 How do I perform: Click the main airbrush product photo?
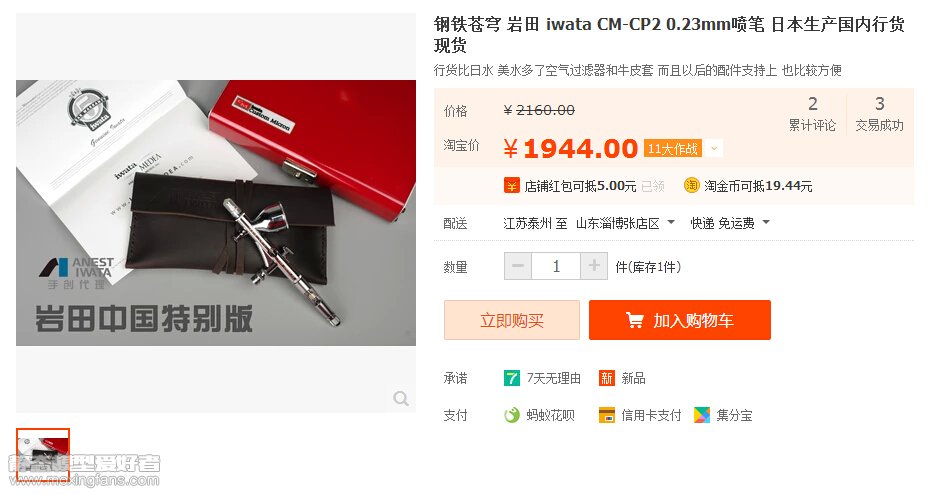coord(216,213)
